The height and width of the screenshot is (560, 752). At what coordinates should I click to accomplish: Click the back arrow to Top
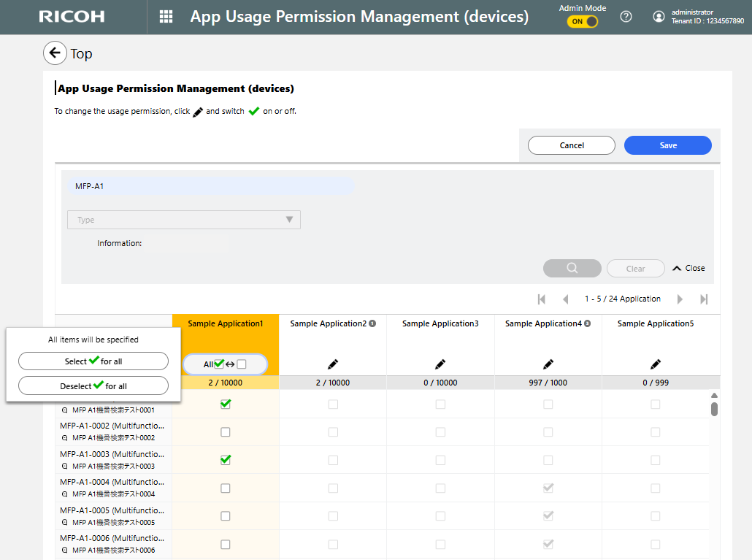point(55,53)
